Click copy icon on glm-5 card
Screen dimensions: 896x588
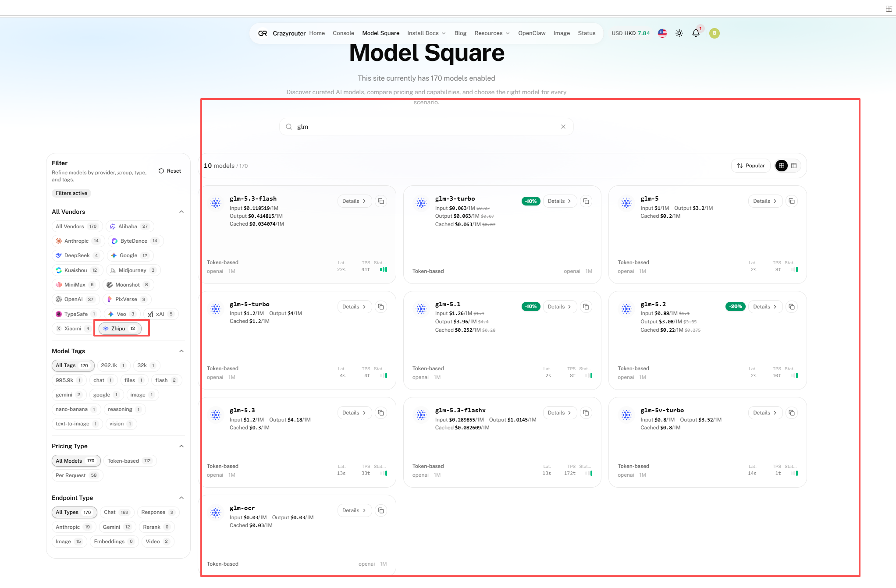click(x=792, y=201)
